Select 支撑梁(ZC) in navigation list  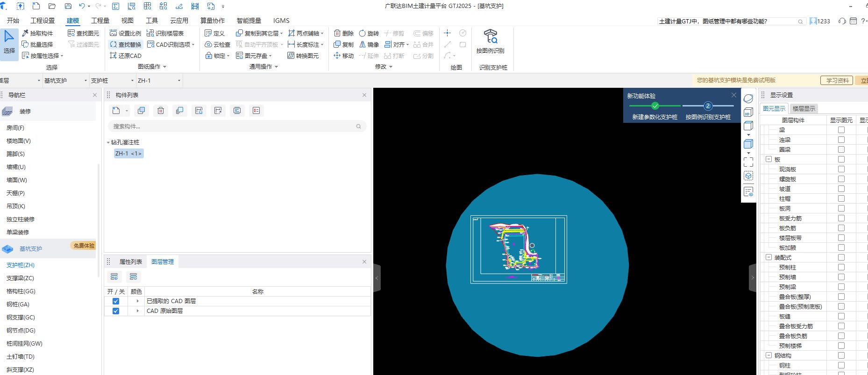pos(20,278)
